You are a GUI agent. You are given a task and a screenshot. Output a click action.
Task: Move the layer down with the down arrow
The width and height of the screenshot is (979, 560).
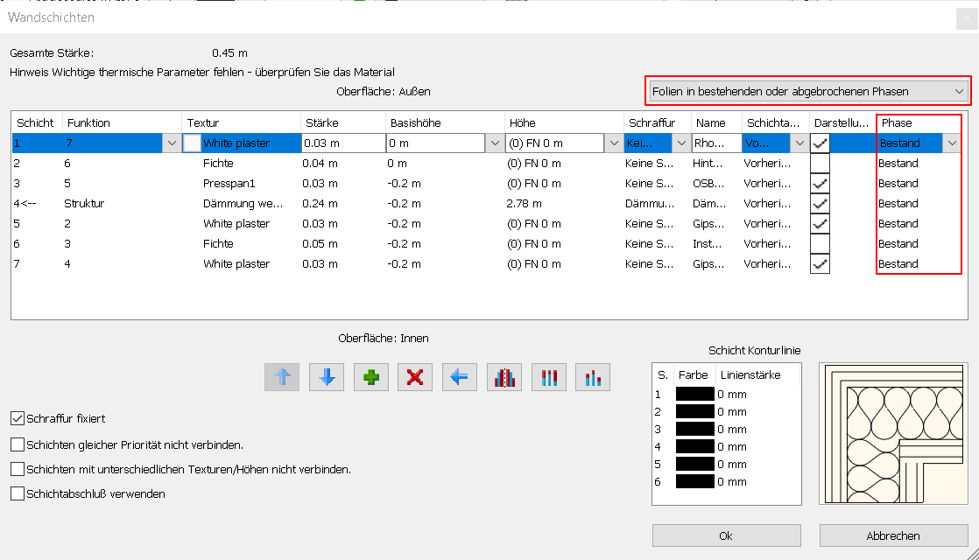(327, 377)
